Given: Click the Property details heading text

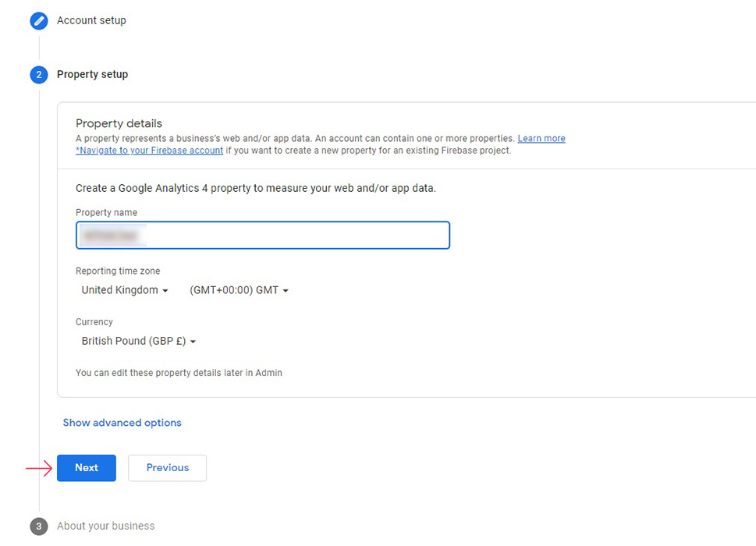Looking at the screenshot, I should pos(119,123).
